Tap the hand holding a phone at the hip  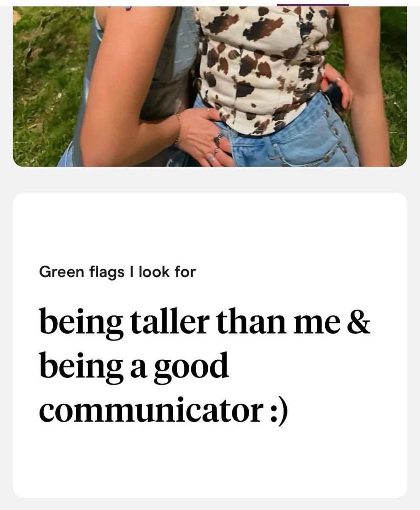coord(337,91)
